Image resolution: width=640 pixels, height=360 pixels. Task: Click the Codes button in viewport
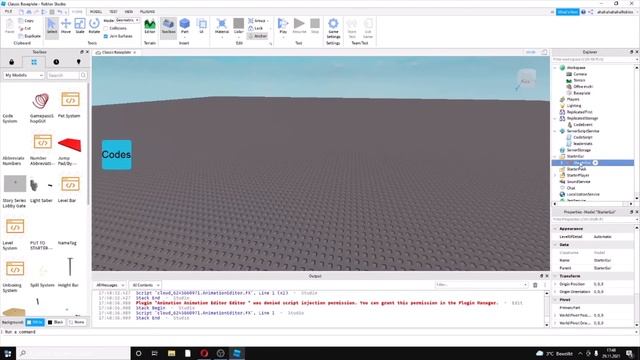coord(116,155)
